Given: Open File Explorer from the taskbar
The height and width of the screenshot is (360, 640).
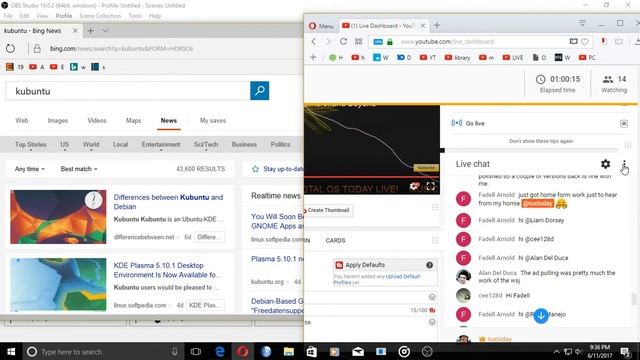Looking at the screenshot, I should pos(289,351).
